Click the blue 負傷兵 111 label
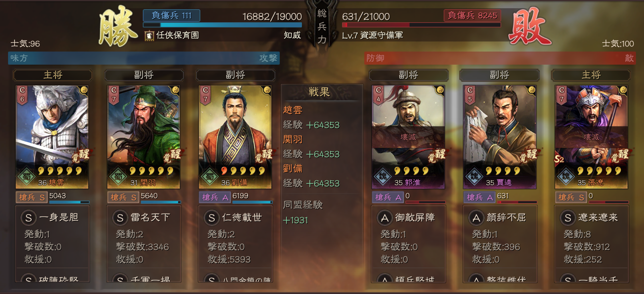The image size is (644, 294). (x=172, y=15)
